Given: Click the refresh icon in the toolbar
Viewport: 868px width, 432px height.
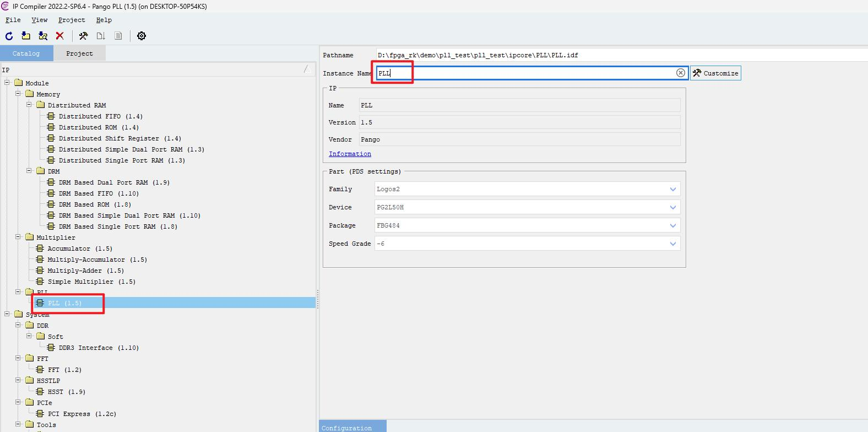Looking at the screenshot, I should pos(9,36).
